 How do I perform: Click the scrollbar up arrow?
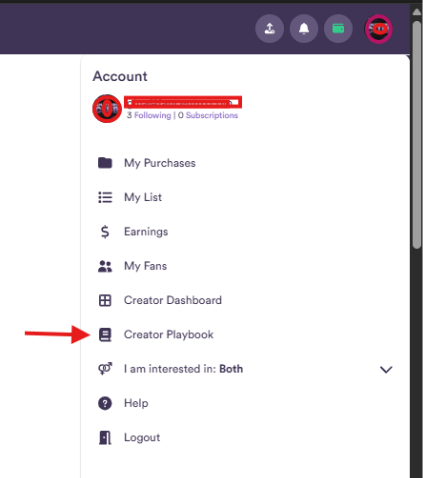417,12
